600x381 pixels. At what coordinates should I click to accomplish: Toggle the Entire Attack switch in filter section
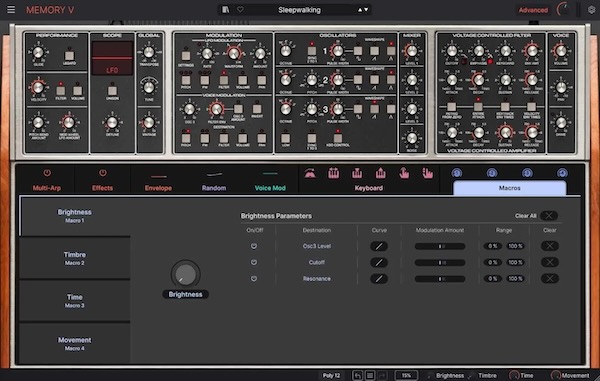[478, 106]
